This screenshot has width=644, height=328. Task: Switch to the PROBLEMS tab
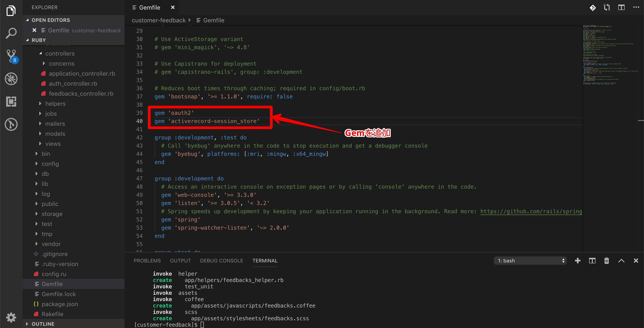(x=147, y=261)
